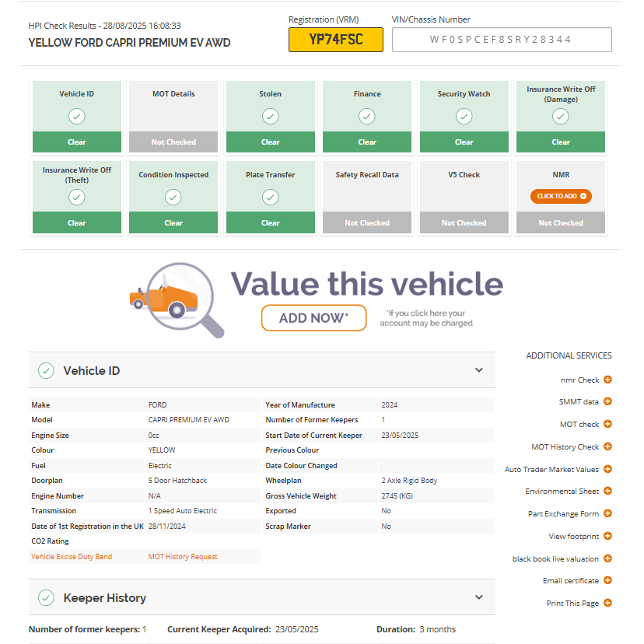Click the Print This Page link text

click(x=572, y=603)
